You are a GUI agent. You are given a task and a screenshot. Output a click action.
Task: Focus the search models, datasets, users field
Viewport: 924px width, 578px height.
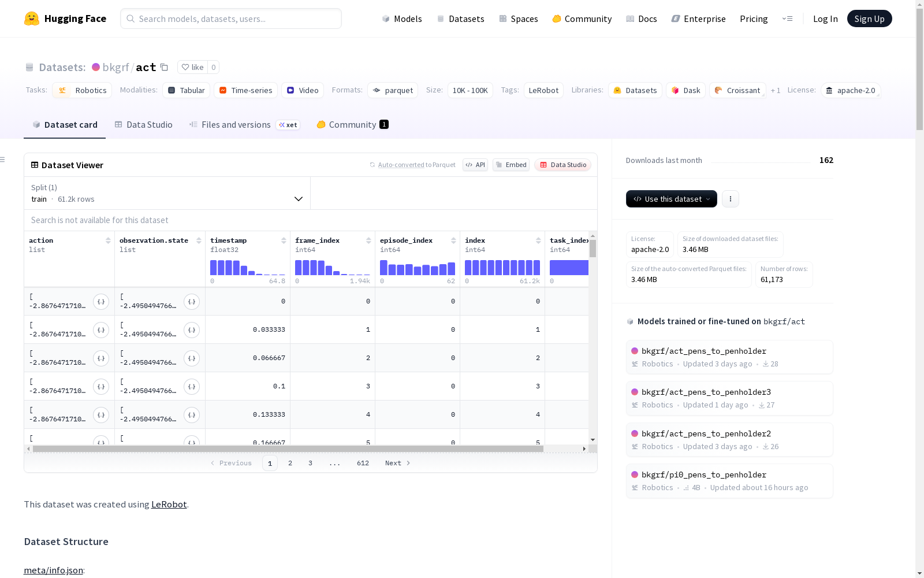[231, 18]
